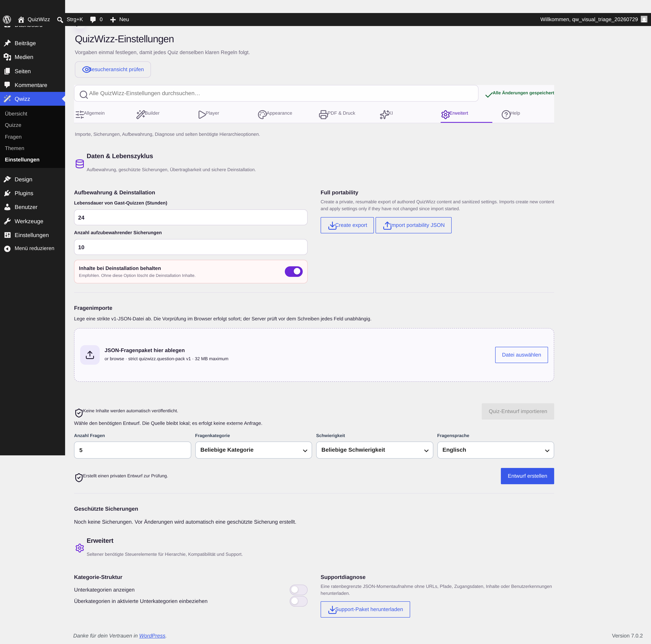Click the Seiten pages icon
Screen dimensions: 651x644
point(7,71)
